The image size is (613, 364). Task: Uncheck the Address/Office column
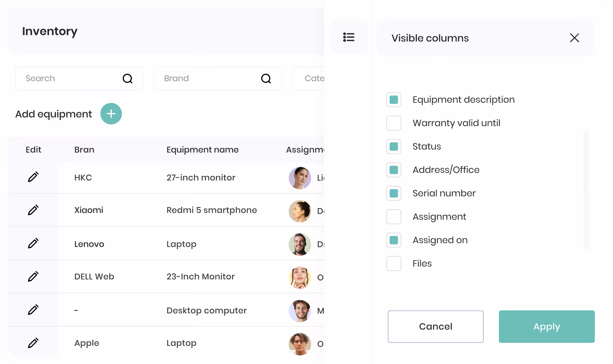pyautogui.click(x=394, y=170)
